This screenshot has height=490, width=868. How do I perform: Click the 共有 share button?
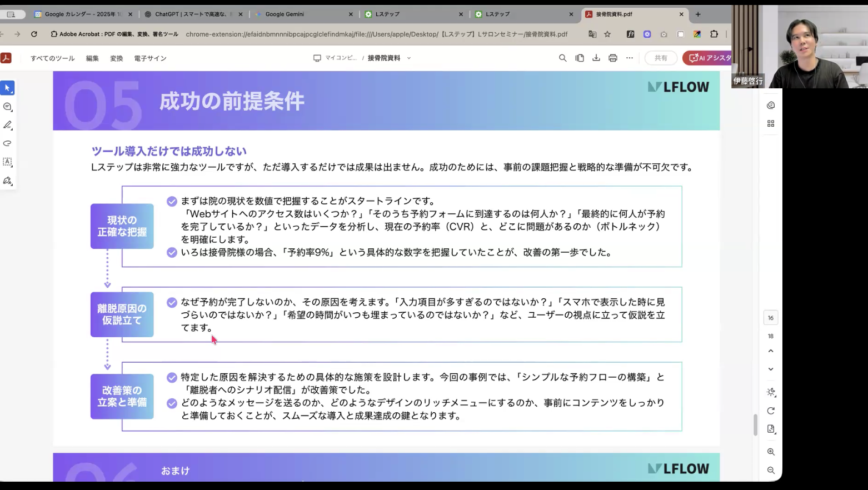click(x=661, y=58)
